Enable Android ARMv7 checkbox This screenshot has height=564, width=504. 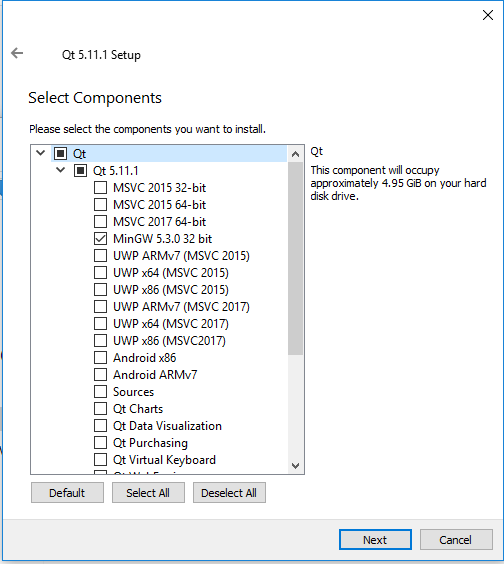coord(100,374)
